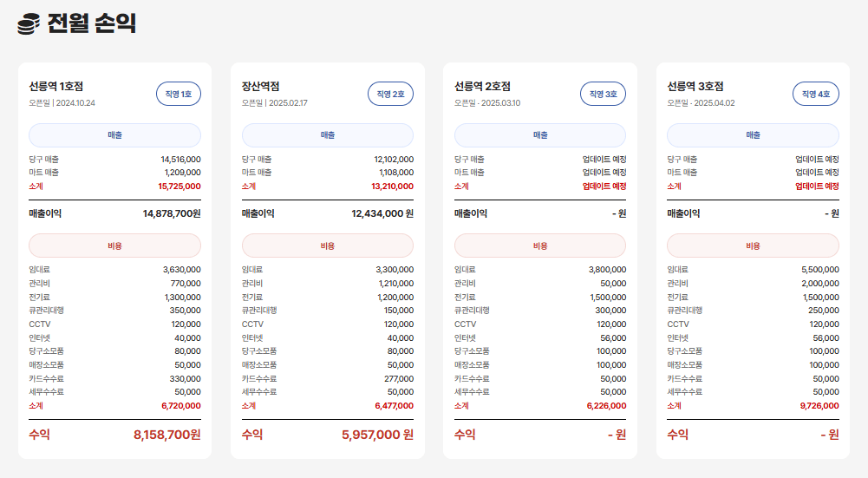Click 수익 label in 선릉역 3호점 card
Image resolution: width=868 pixels, height=478 pixels.
click(x=677, y=435)
